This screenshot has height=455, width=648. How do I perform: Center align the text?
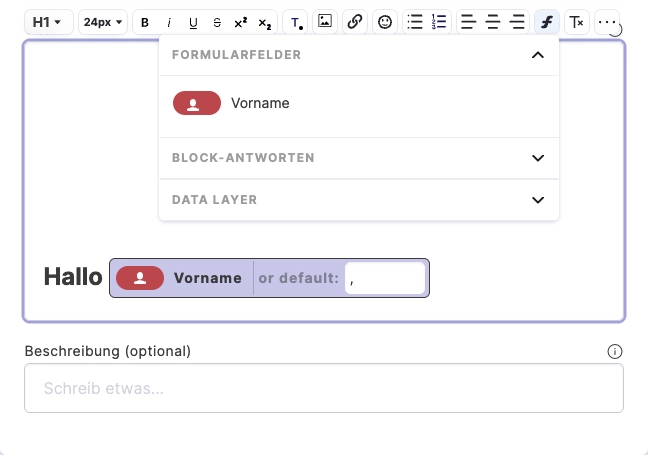coord(493,22)
